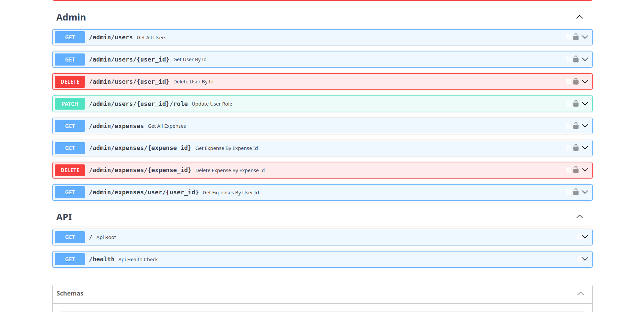Viewport: 644px width, 312px height.
Task: Expand Get All Users endpoint via chevron
Action: [585, 37]
